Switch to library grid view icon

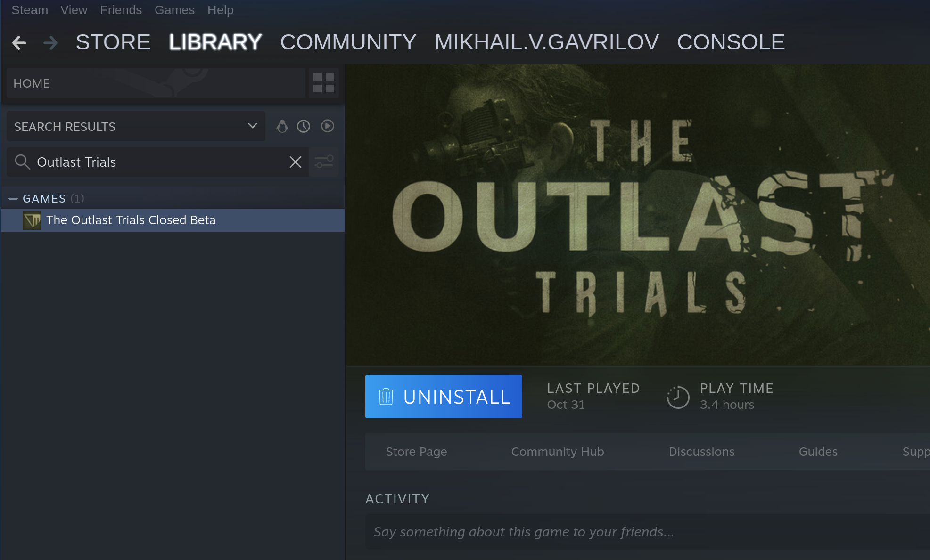point(324,83)
